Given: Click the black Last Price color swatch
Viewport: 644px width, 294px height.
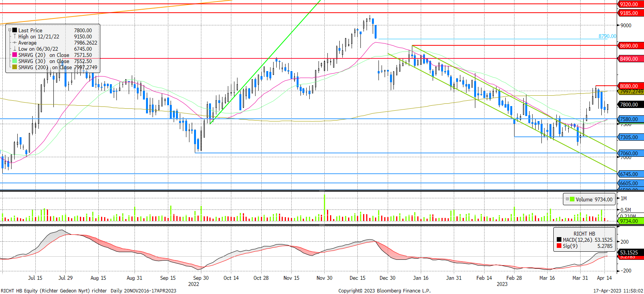Looking at the screenshot, I should [x=15, y=30].
